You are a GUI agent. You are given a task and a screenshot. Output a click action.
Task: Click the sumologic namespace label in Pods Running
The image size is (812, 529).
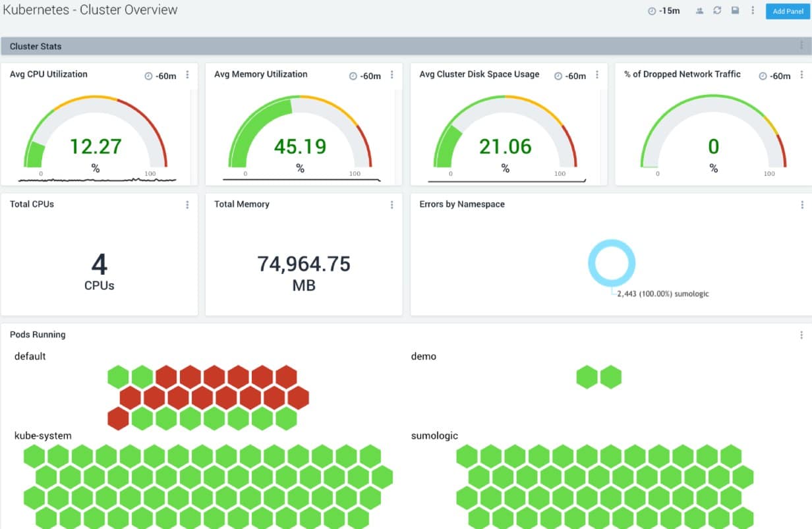click(434, 435)
